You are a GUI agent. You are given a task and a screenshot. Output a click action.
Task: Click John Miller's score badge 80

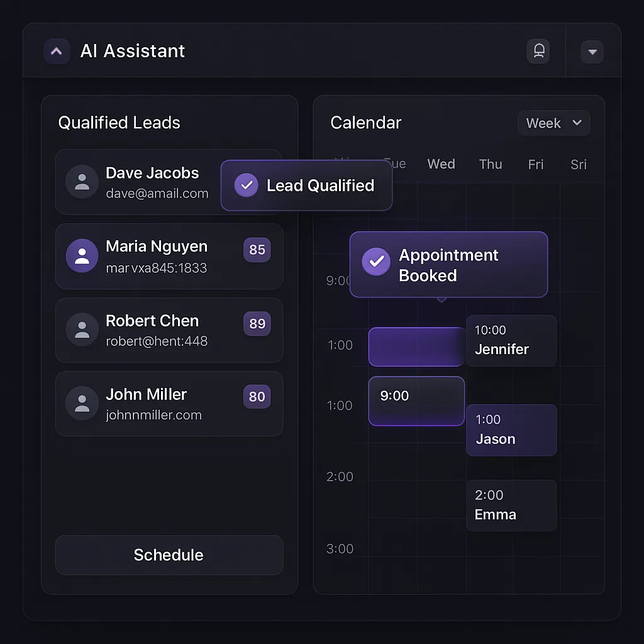point(257,397)
